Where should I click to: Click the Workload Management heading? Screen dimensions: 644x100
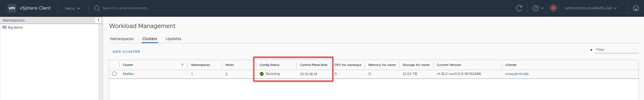click(142, 26)
